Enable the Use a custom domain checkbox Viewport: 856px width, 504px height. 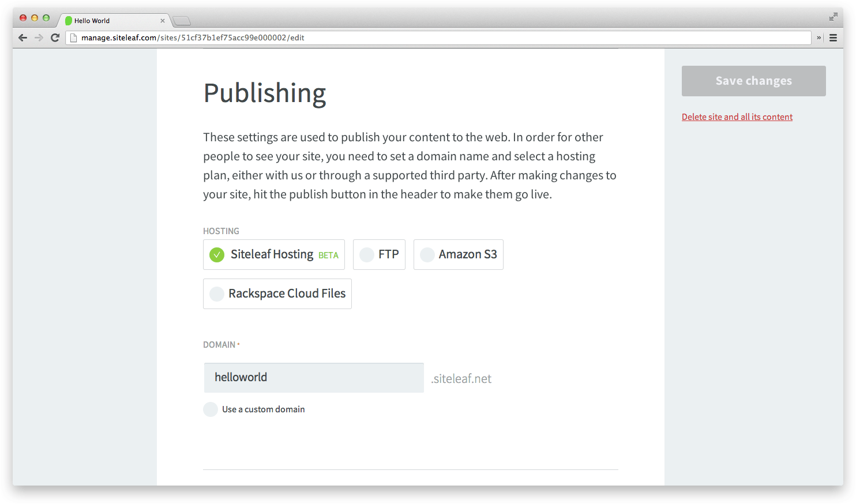click(x=211, y=409)
